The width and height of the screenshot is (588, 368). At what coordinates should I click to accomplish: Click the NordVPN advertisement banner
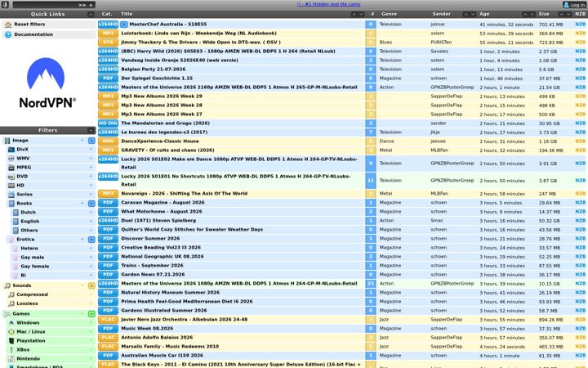click(x=47, y=83)
